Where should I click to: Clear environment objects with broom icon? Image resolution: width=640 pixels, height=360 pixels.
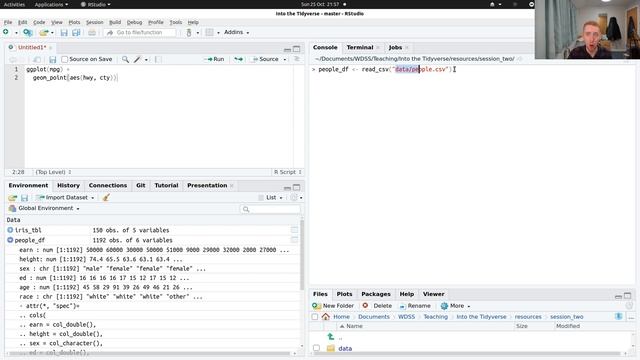coord(106,198)
